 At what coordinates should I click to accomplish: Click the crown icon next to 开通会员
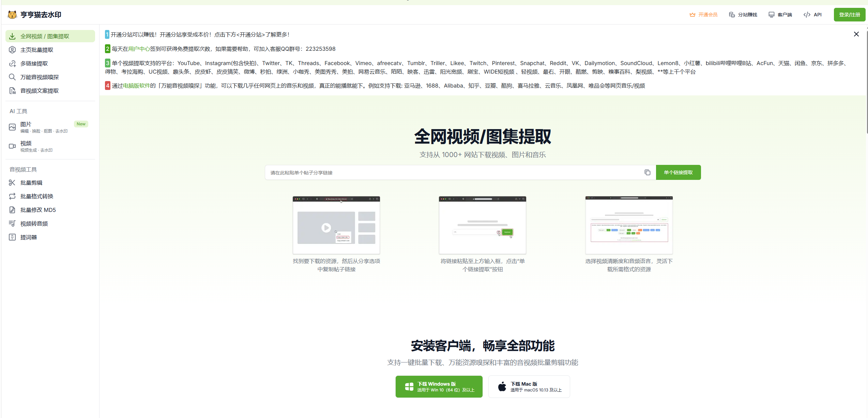[692, 15]
